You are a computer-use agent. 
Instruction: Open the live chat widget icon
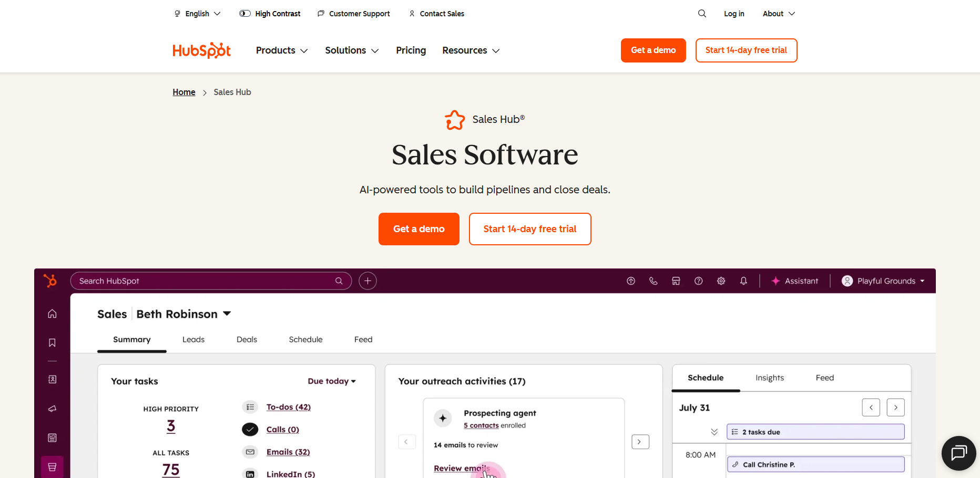pos(958,453)
